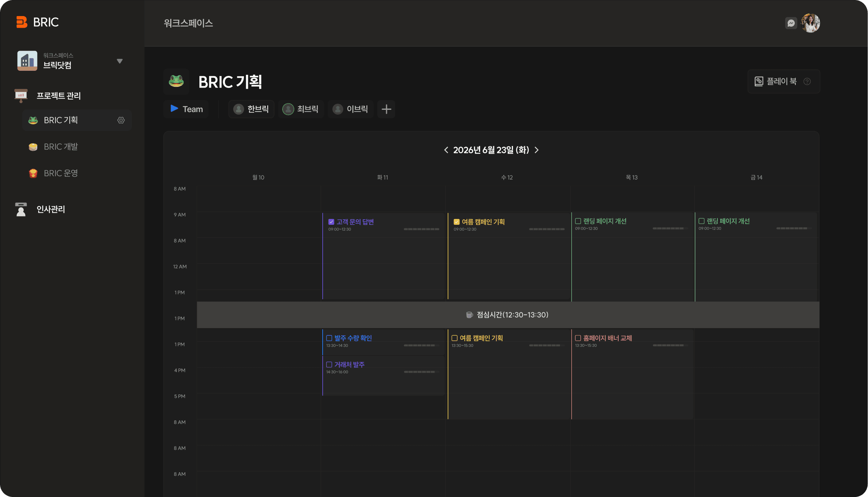Open the 플레이 북 button

[x=784, y=81]
